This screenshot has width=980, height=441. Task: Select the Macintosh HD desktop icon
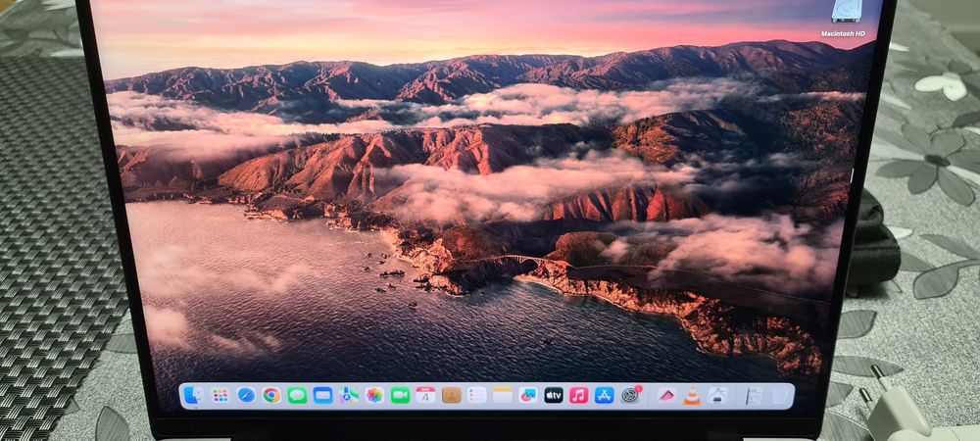(x=847, y=11)
